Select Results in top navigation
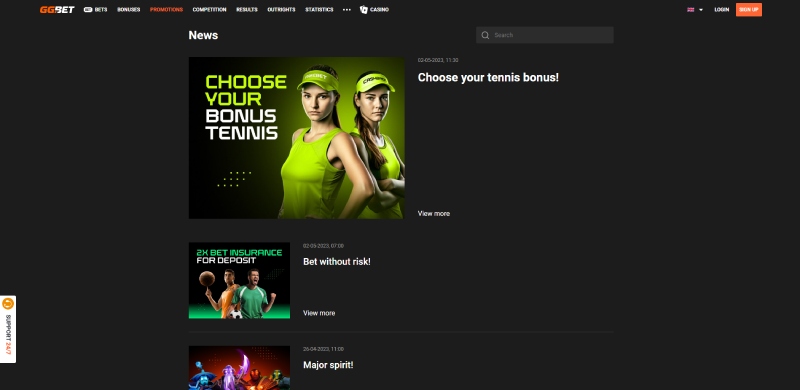The image size is (800, 390). coord(247,10)
